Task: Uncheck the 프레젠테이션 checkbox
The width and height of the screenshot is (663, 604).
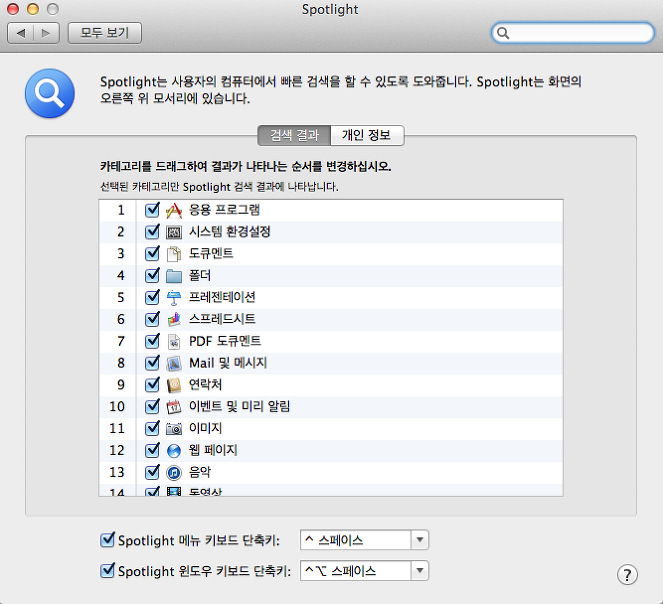Action: [152, 297]
